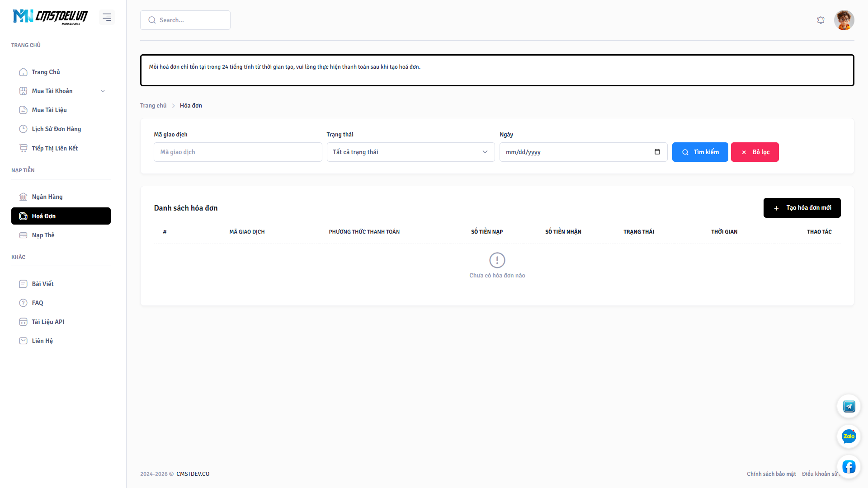Select Tài Liệu API sidebar item
Viewport: 868px width, 488px height.
(x=48, y=322)
